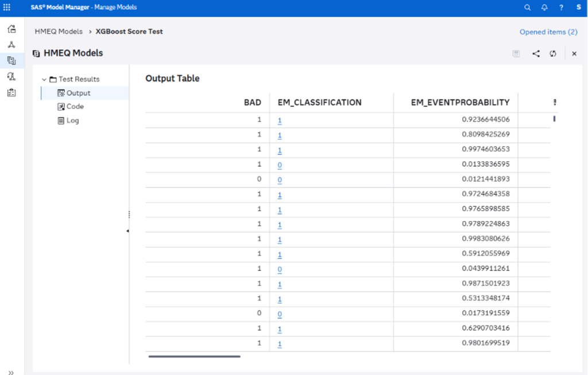Refresh the HMEQ Models view
The height and width of the screenshot is (375, 588).
[x=552, y=53]
